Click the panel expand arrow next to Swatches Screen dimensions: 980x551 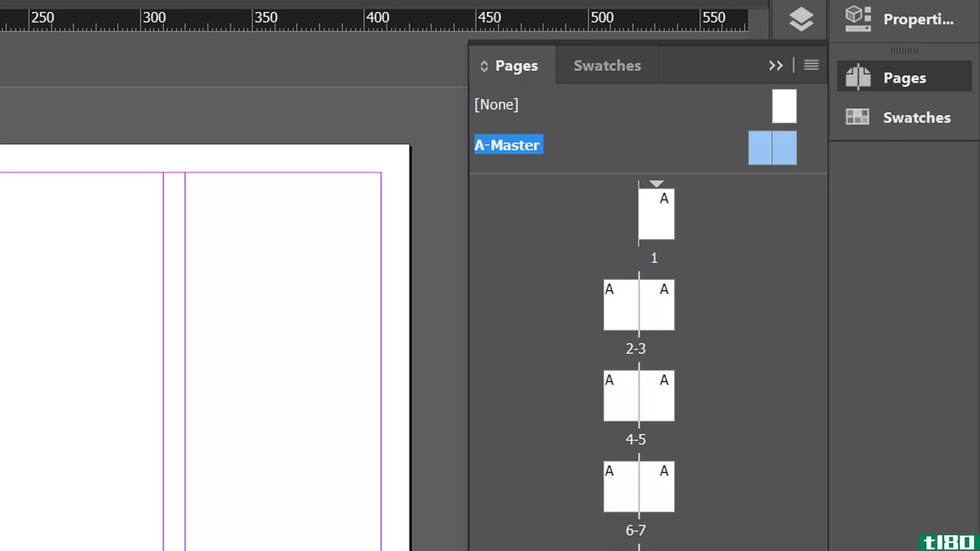pyautogui.click(x=775, y=65)
